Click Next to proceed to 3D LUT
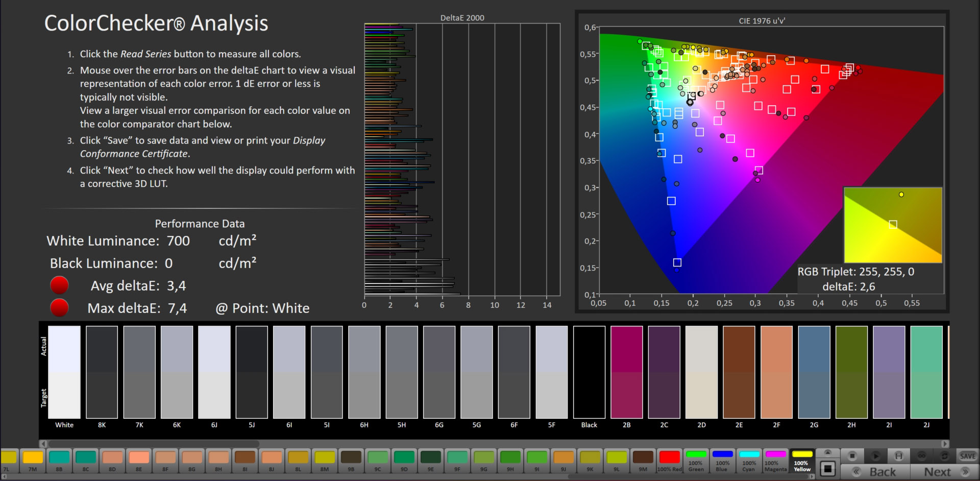 (945, 472)
